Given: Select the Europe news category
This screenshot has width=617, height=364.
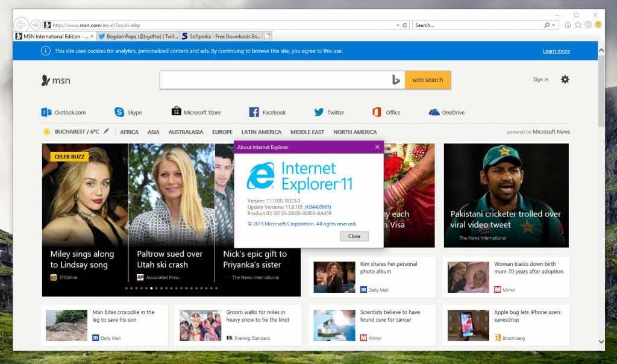Looking at the screenshot, I should pos(222,132).
